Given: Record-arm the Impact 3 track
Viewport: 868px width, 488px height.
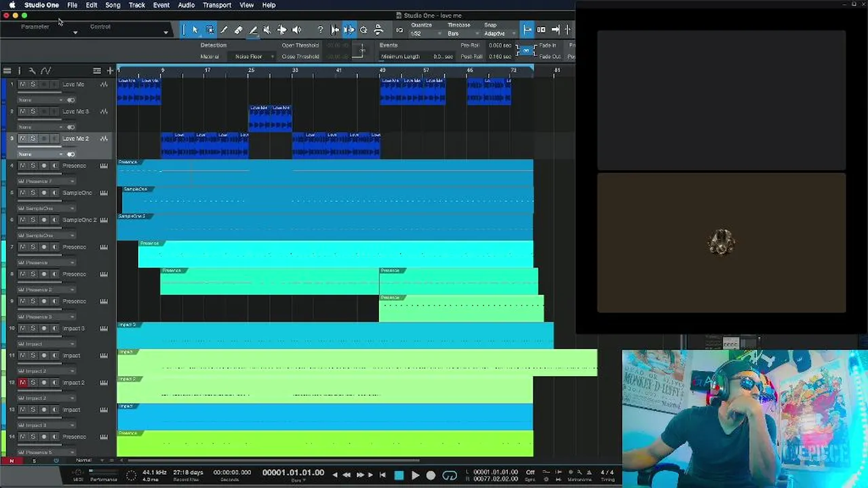Looking at the screenshot, I should [x=44, y=329].
